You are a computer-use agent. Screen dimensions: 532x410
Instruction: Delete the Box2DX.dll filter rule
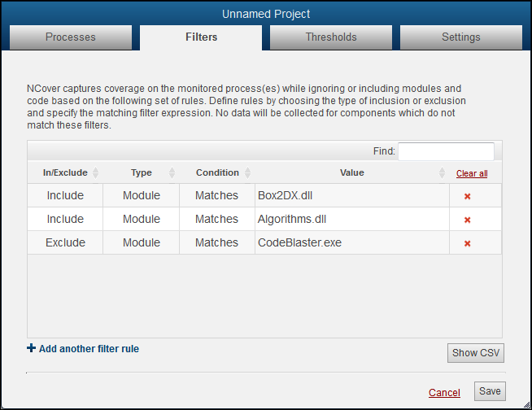pyautogui.click(x=467, y=196)
